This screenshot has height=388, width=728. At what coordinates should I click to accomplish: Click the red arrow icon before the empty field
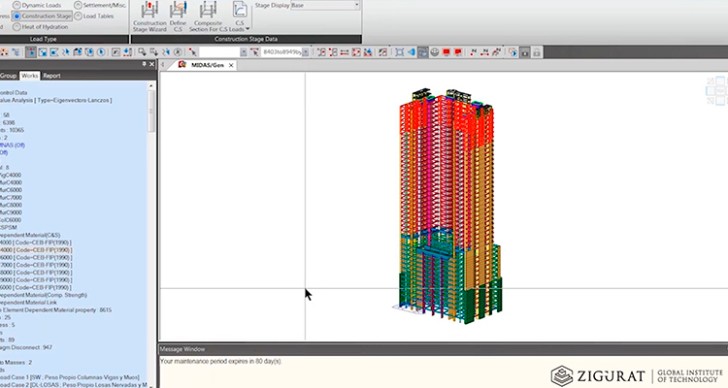point(192,52)
